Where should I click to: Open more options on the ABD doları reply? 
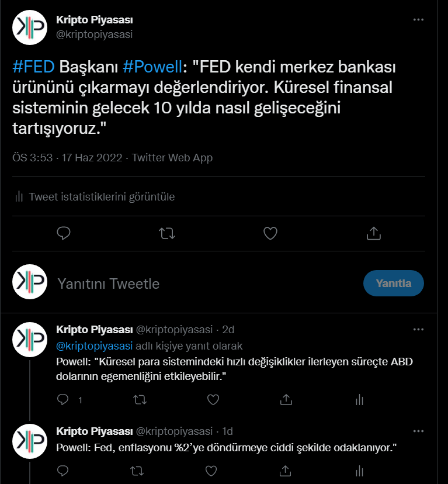tap(418, 329)
